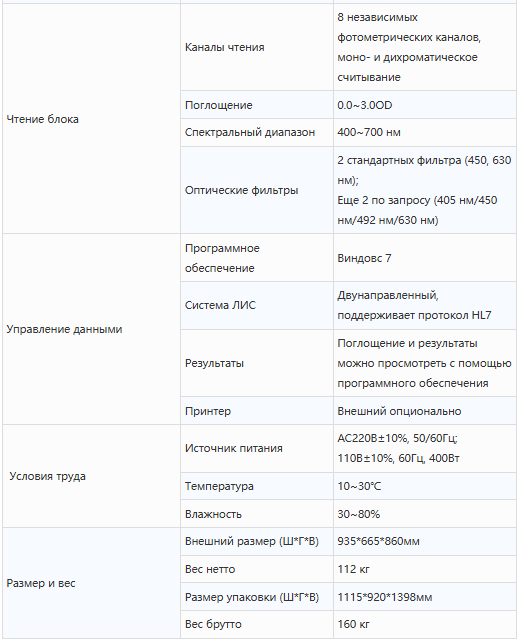Select the 'Принтер' row label
This screenshot has height=643, width=518.
click(x=208, y=411)
